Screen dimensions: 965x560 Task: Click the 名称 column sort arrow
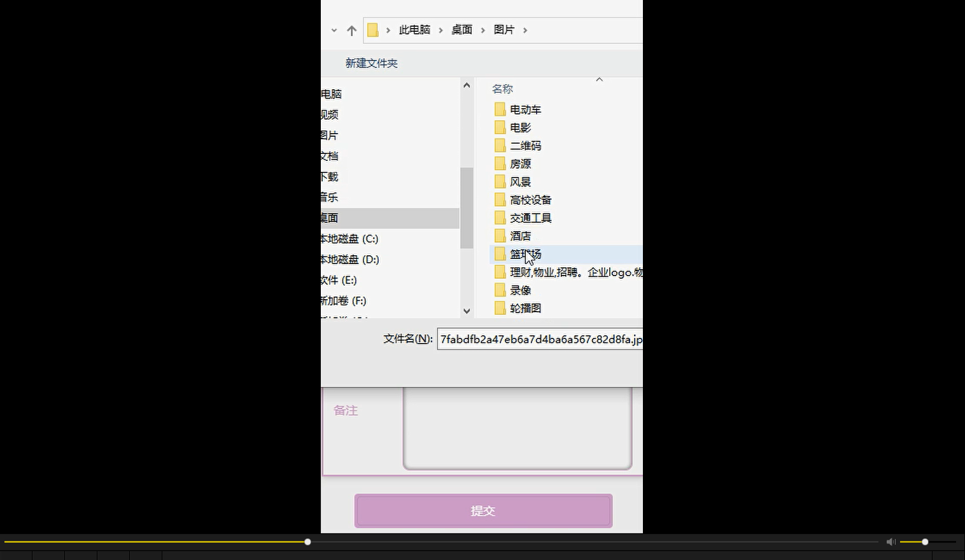pos(599,79)
